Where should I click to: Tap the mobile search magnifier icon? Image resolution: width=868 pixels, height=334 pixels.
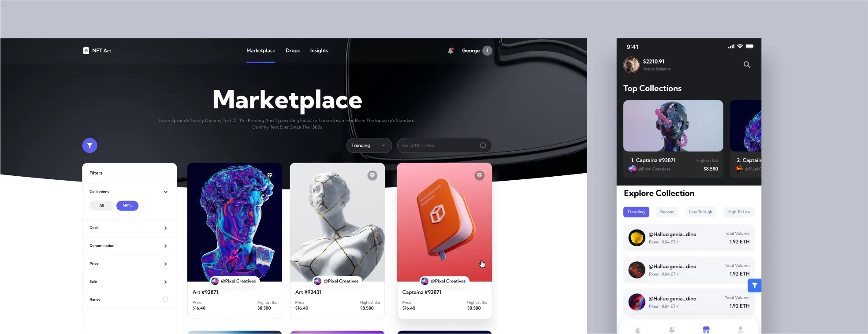(747, 65)
